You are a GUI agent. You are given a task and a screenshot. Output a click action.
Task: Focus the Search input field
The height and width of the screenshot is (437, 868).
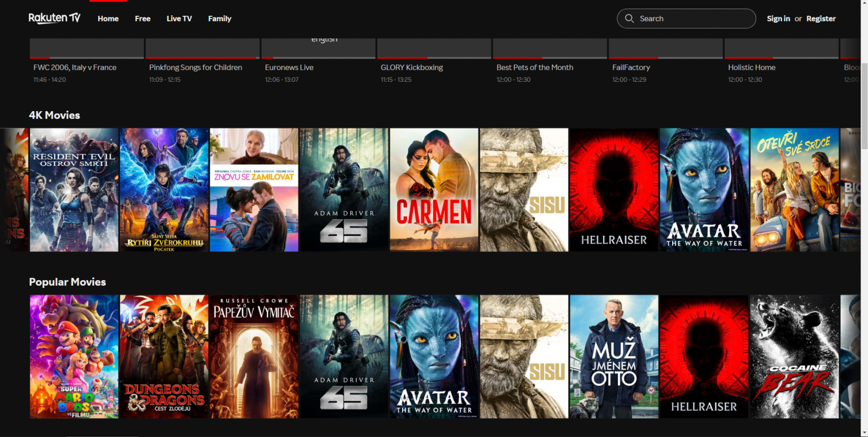(686, 18)
